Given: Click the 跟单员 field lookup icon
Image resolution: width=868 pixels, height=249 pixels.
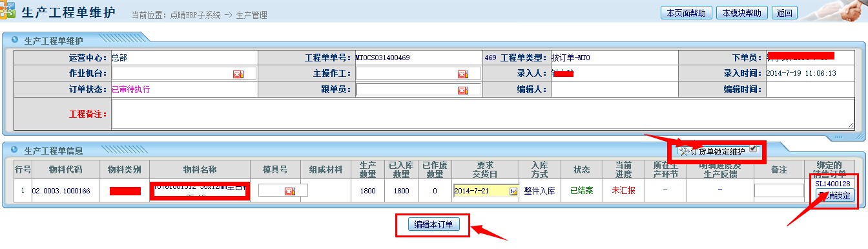Looking at the screenshot, I should click(462, 91).
